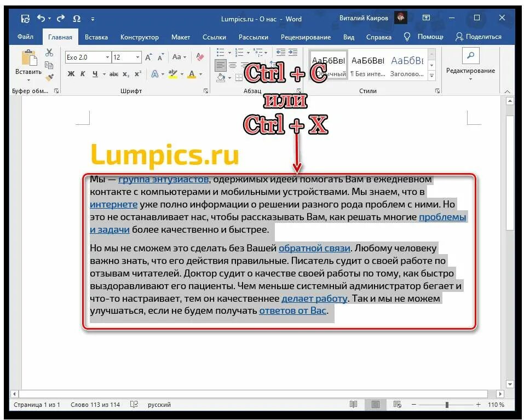
Task: Switch to the Конструктор tab
Action: point(140,37)
